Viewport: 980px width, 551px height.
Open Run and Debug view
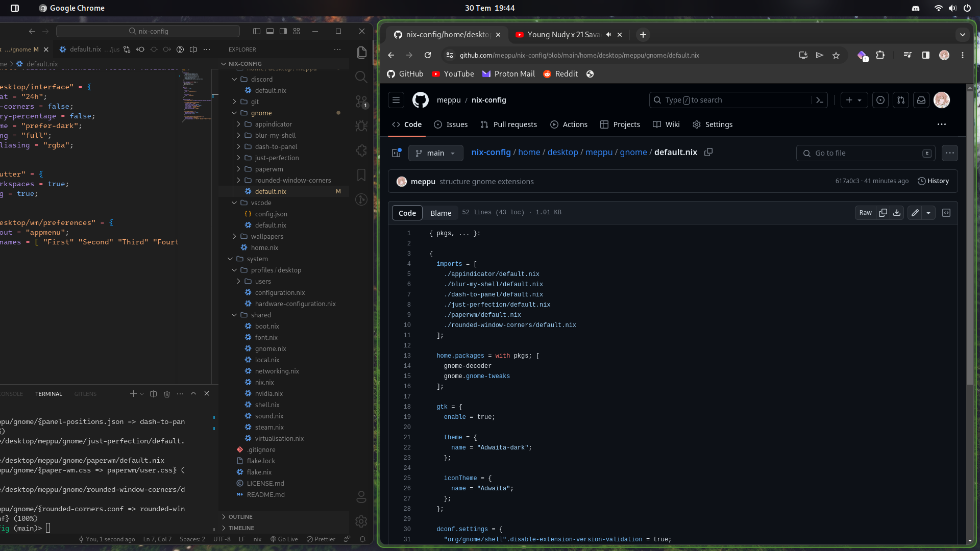click(361, 126)
